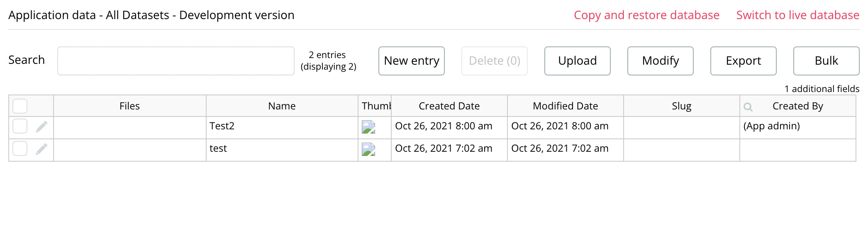868x228 pixels.
Task: Open the test row thumbnail image
Action: (368, 149)
